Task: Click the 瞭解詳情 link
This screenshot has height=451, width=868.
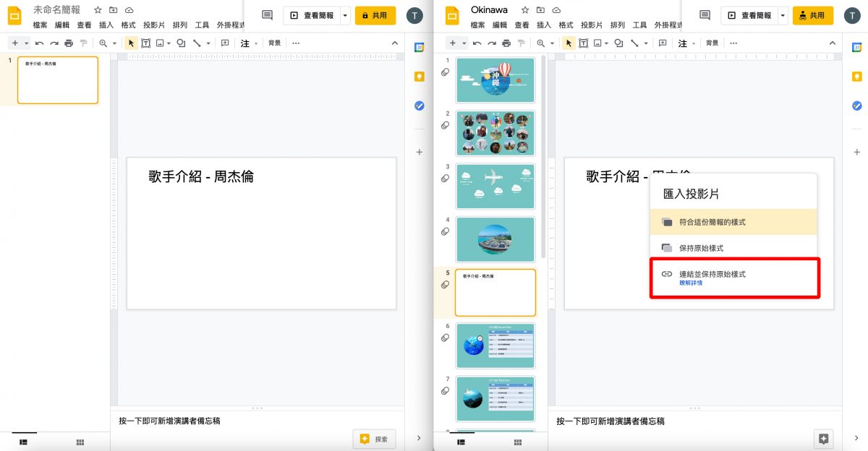Action: point(691,283)
